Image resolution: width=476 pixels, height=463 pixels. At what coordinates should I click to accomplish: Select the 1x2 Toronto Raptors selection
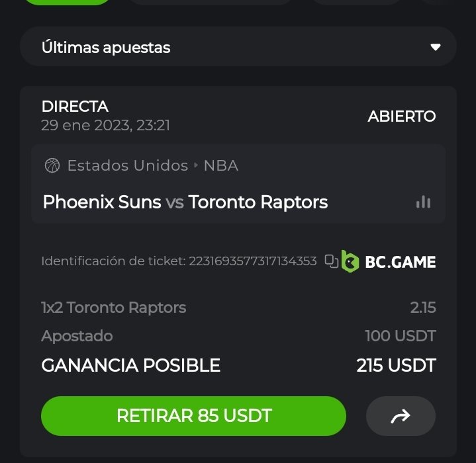point(113,308)
